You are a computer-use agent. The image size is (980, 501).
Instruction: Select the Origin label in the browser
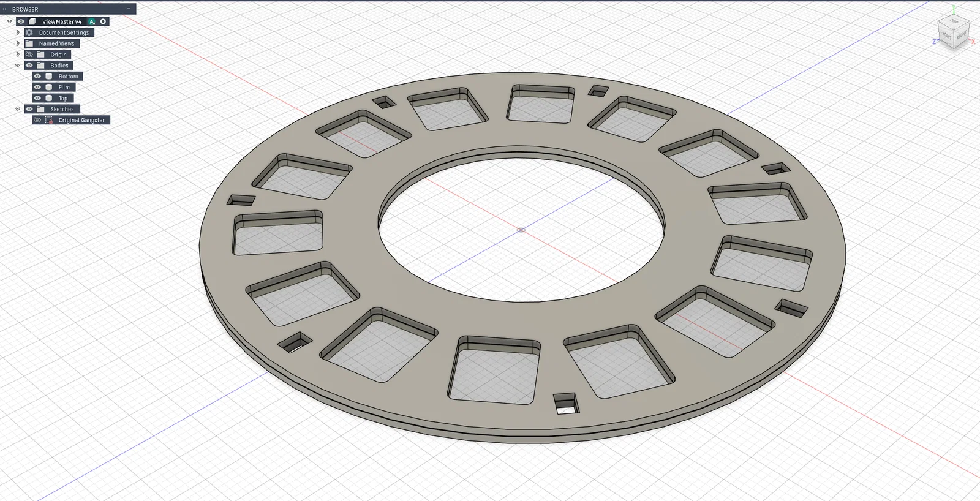(59, 55)
